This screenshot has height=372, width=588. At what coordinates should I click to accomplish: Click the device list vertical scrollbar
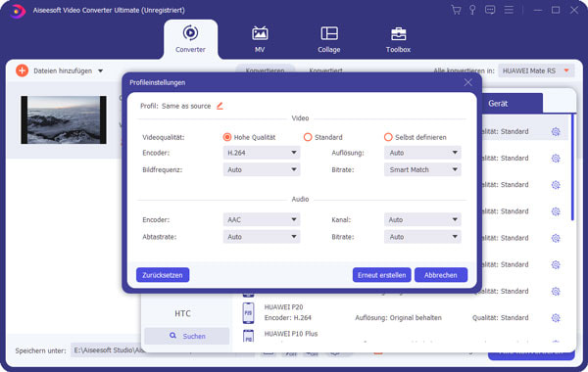(572, 167)
